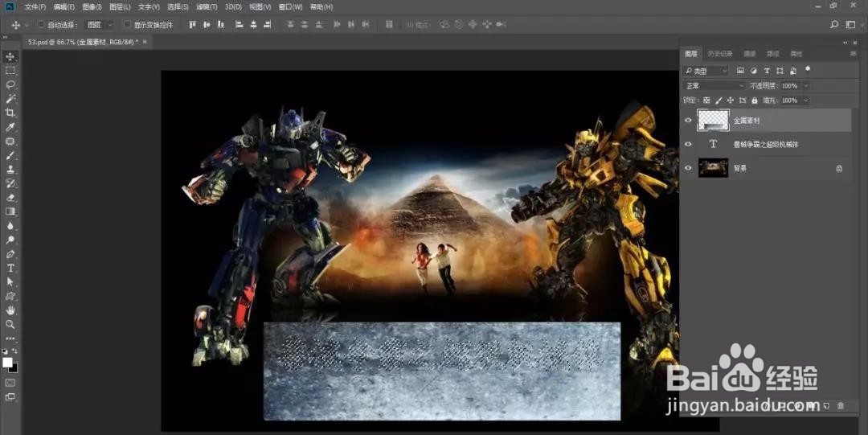868x435 pixels.
Task: Toggle the layer filter on/off switch
Action: tap(808, 69)
